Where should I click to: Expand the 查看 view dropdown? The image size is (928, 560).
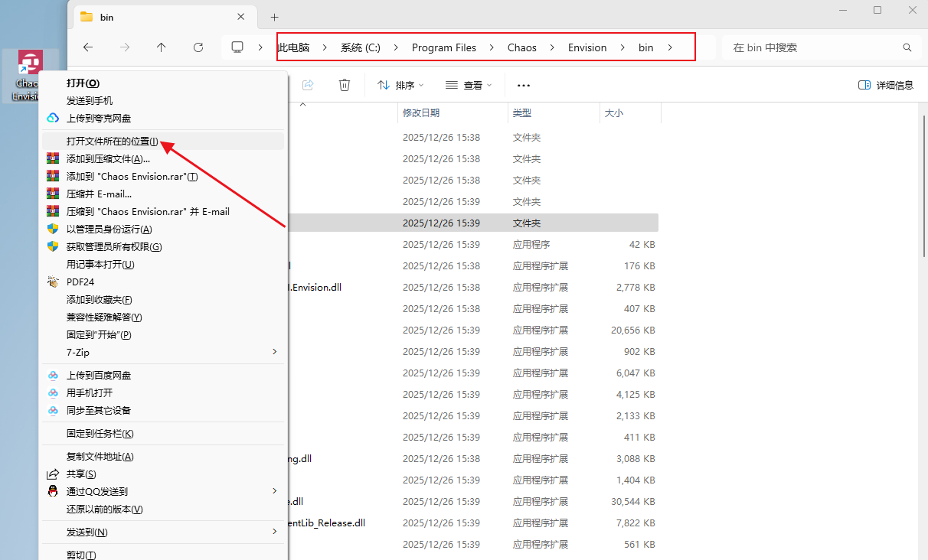(x=469, y=85)
